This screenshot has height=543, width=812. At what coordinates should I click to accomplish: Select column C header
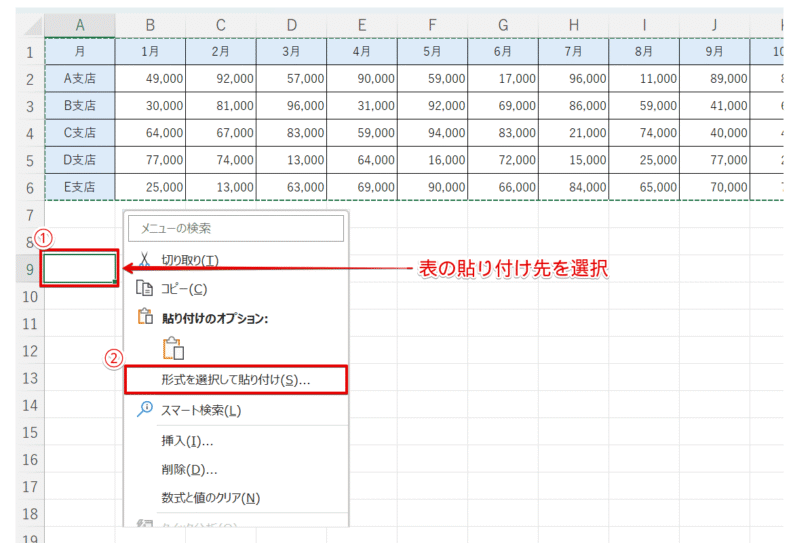click(221, 25)
